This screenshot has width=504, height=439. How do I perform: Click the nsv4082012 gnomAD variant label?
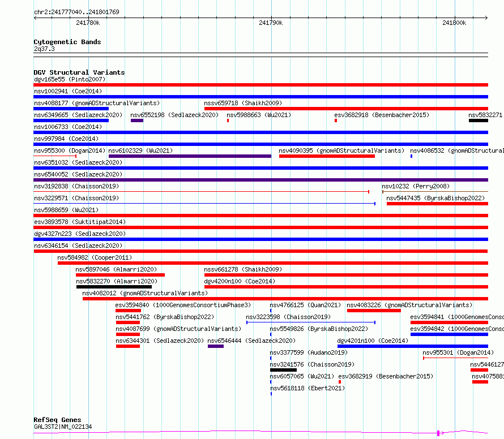[145, 293]
